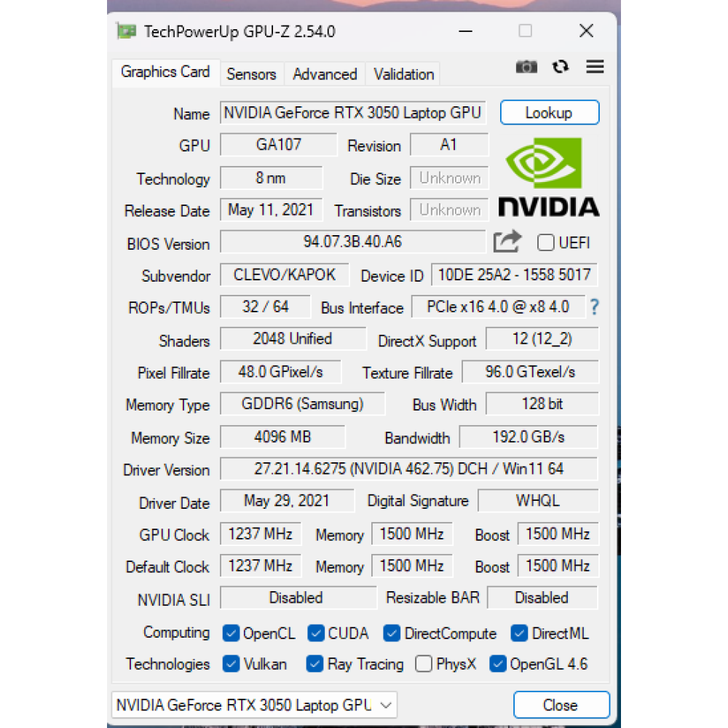Click the Bandwidth 192.0 GB/s field
Screen dimensions: 728x728
[529, 437]
